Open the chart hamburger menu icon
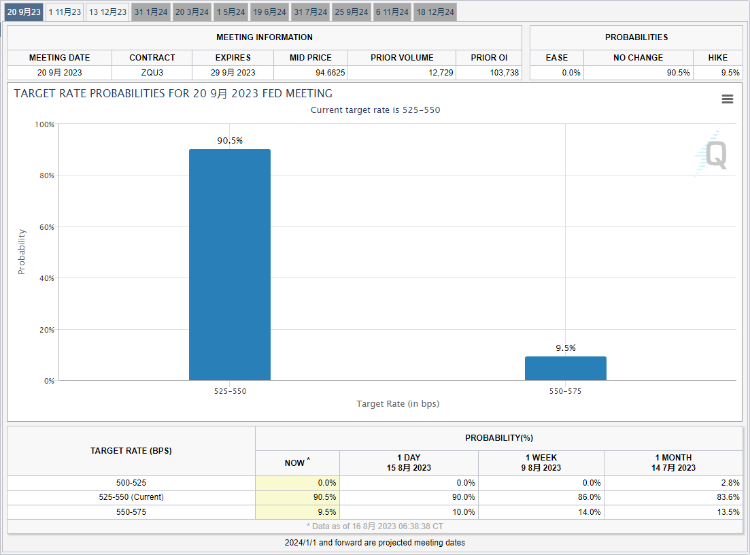750x555 pixels. point(727,99)
